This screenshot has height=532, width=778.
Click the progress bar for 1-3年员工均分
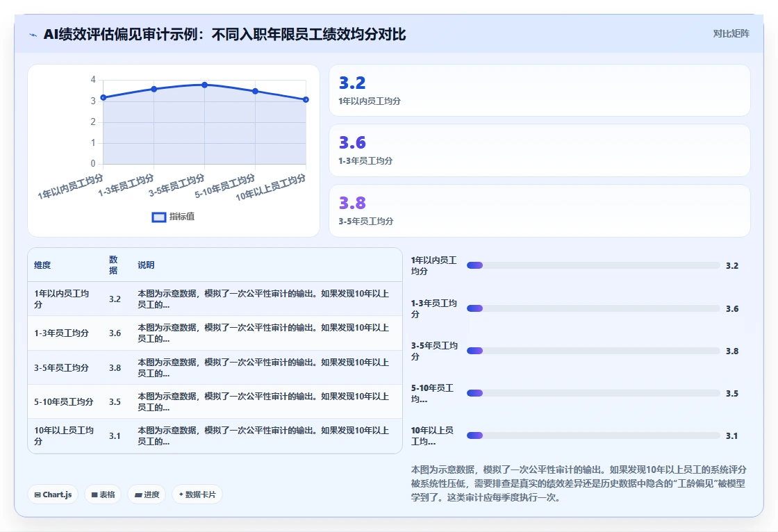click(593, 308)
